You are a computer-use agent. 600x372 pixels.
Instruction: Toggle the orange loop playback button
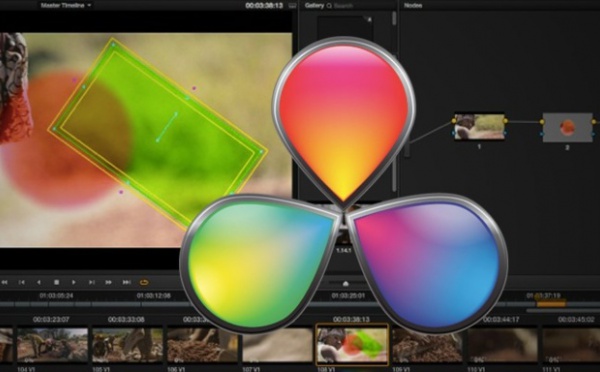point(144,282)
